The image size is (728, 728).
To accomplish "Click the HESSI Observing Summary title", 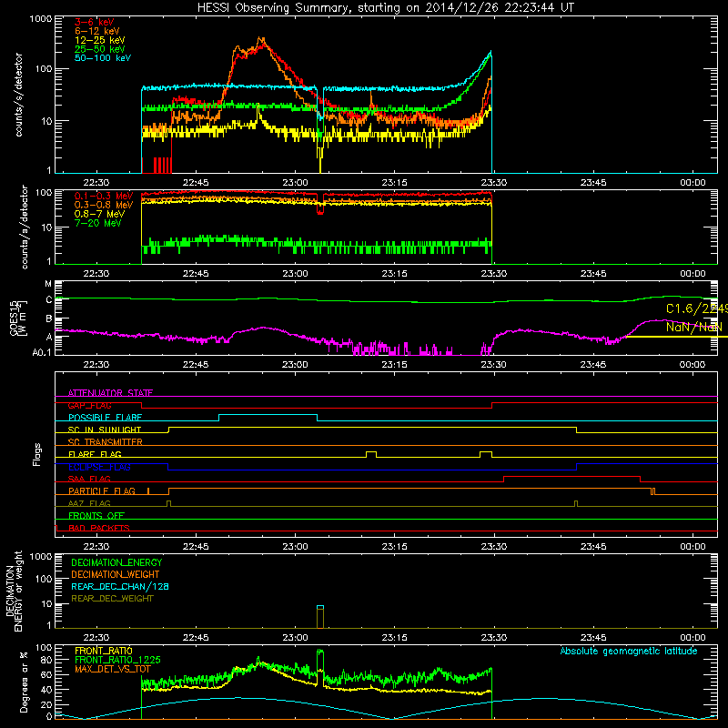I will click(x=385, y=8).
